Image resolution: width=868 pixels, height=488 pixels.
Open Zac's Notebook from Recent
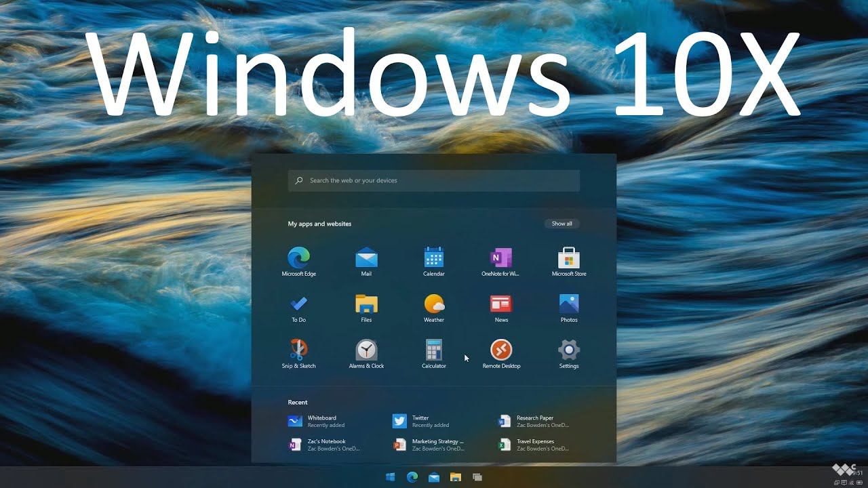[x=324, y=445]
